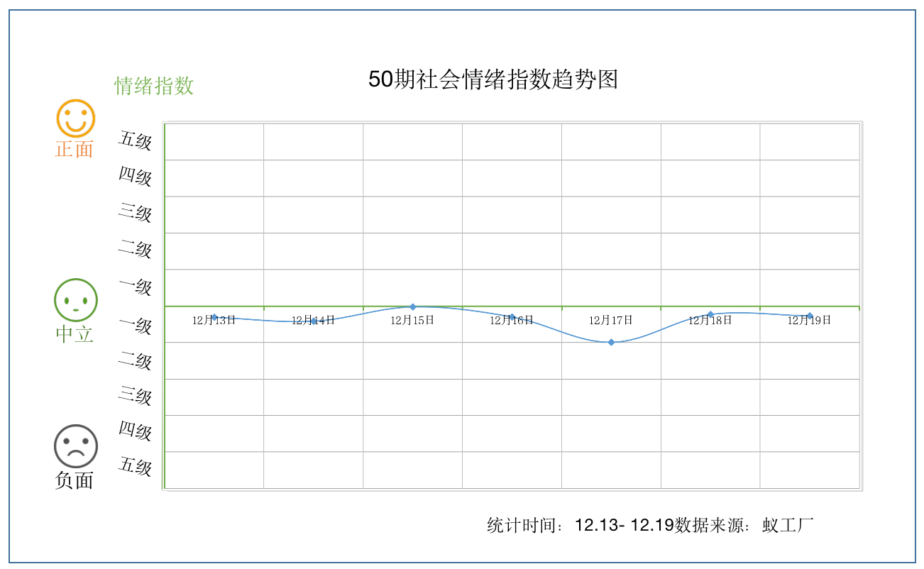Select the 12月19日 data point marker
Image resolution: width=924 pixels, height=569 pixels.
(810, 316)
